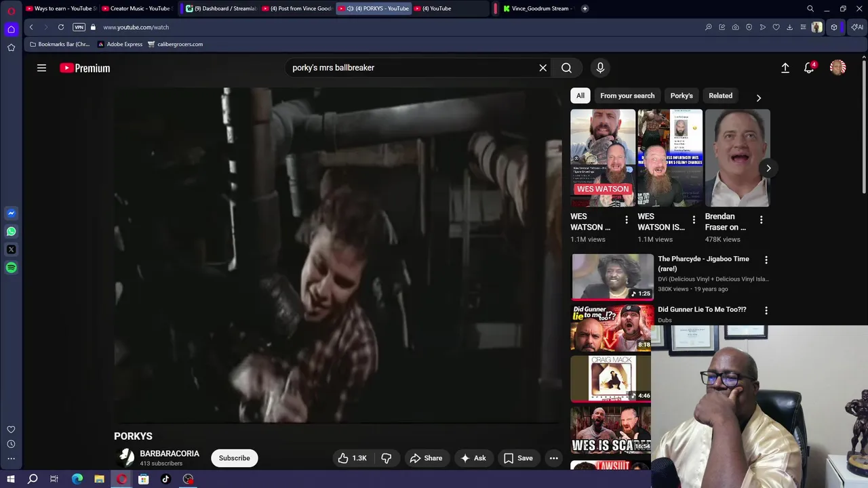
Task: Open the ad blocker shield icon
Action: (749, 27)
